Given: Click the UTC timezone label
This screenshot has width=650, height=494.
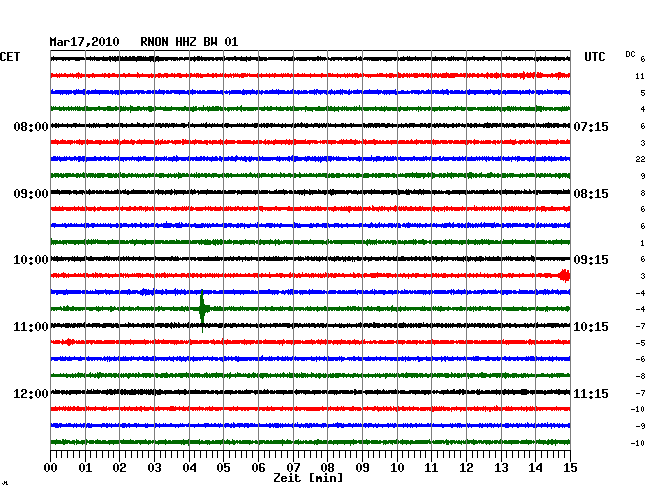Looking at the screenshot, I should [x=594, y=56].
